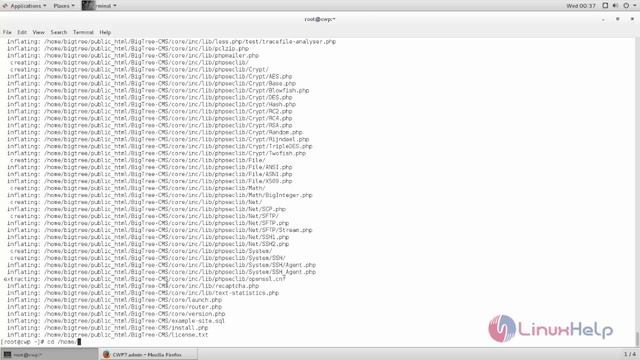
Task: Click the display icon in top bar
Action: click(x=605, y=6)
